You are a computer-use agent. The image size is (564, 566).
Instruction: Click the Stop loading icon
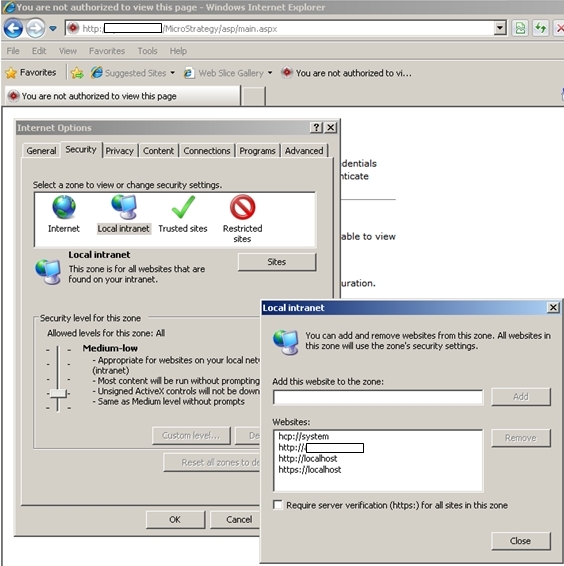coord(559,28)
